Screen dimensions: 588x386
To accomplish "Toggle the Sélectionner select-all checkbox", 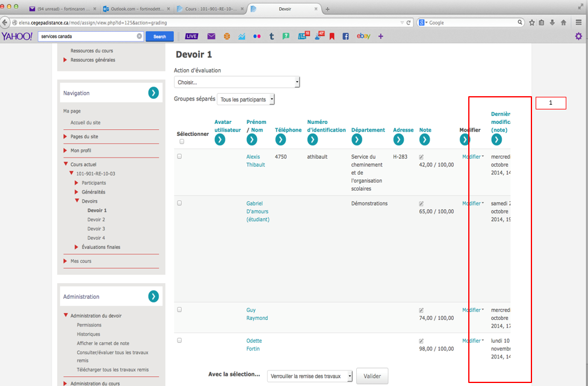I will coord(182,141).
